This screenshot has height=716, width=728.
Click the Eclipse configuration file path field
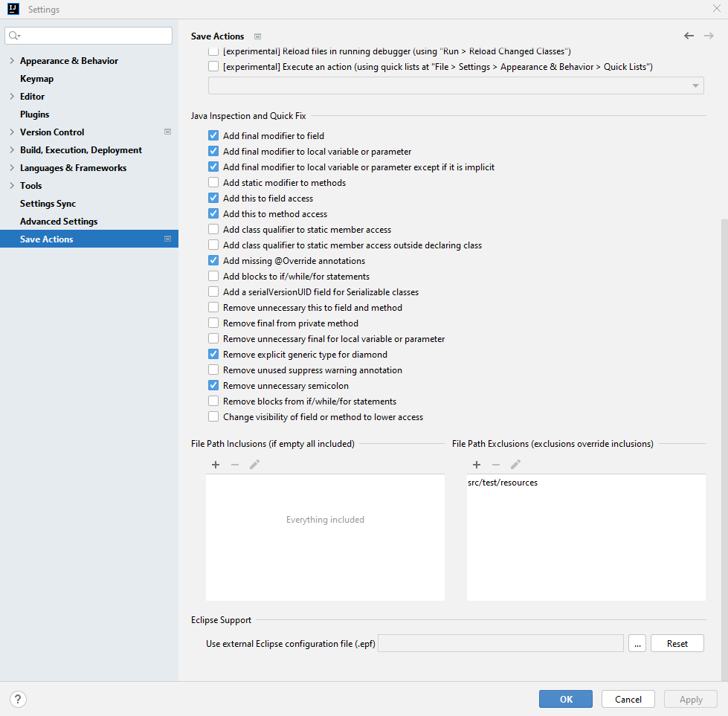click(500, 644)
